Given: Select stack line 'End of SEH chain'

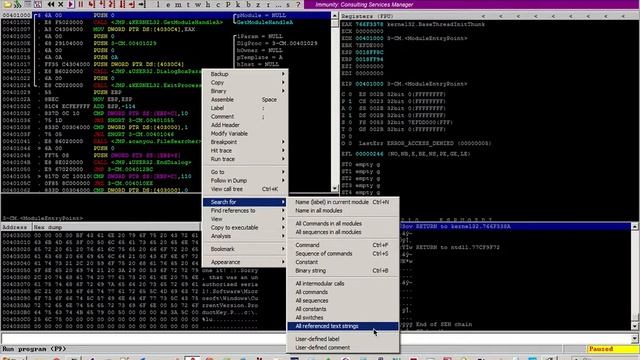Looking at the screenshot, I should pyautogui.click(x=444, y=324).
